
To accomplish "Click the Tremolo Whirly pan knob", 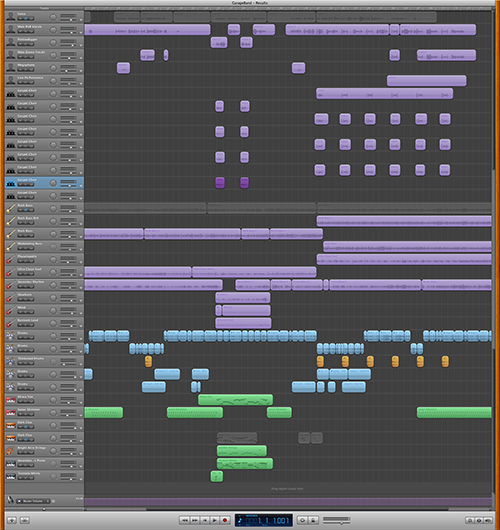I will coord(53,477).
